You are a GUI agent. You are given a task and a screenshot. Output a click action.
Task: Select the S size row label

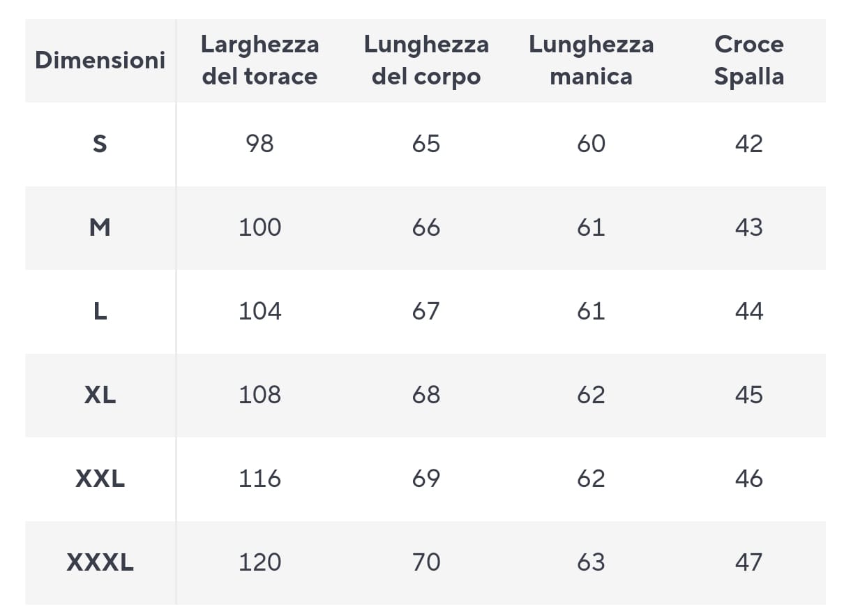pyautogui.click(x=100, y=144)
